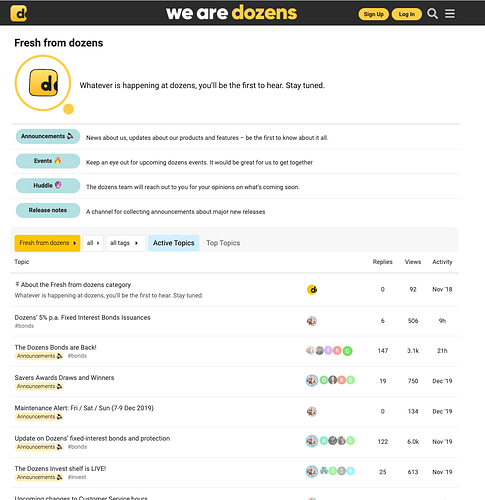Viewport: 485px width, 500px height.
Task: Click 122 replies count for Update on bonds
Action: tap(383, 442)
